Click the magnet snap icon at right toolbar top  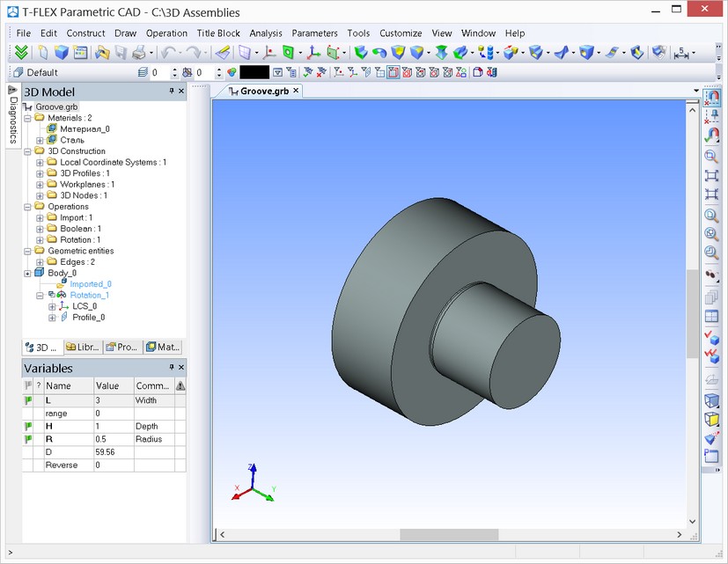(x=712, y=98)
